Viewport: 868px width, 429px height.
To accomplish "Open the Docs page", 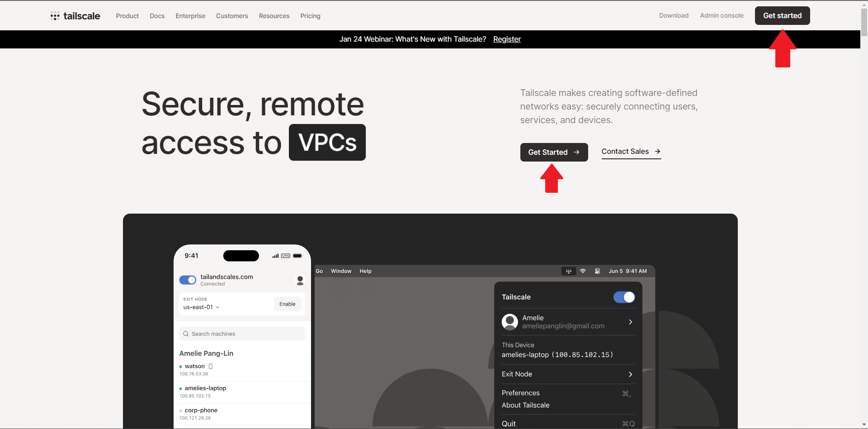I will [x=157, y=16].
